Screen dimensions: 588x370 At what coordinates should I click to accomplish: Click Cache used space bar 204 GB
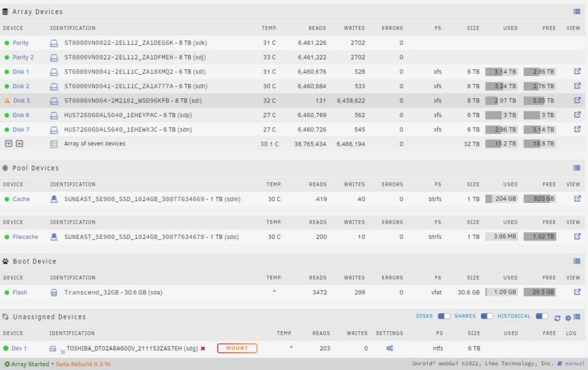pyautogui.click(x=502, y=198)
